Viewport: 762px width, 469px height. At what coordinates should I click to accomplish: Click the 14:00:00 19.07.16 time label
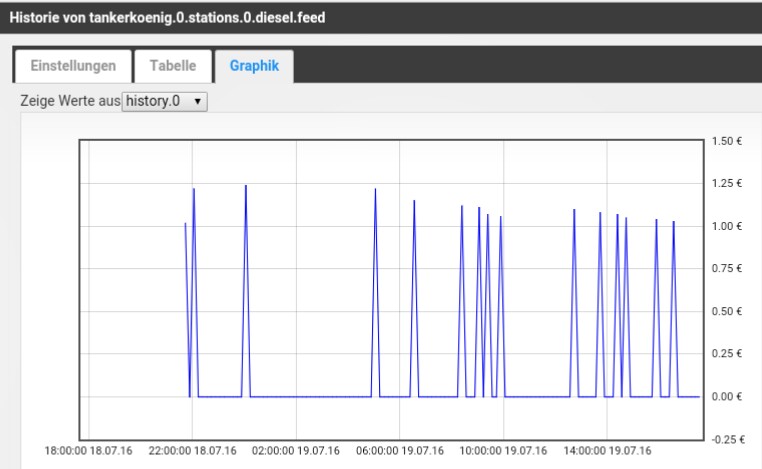click(x=607, y=451)
